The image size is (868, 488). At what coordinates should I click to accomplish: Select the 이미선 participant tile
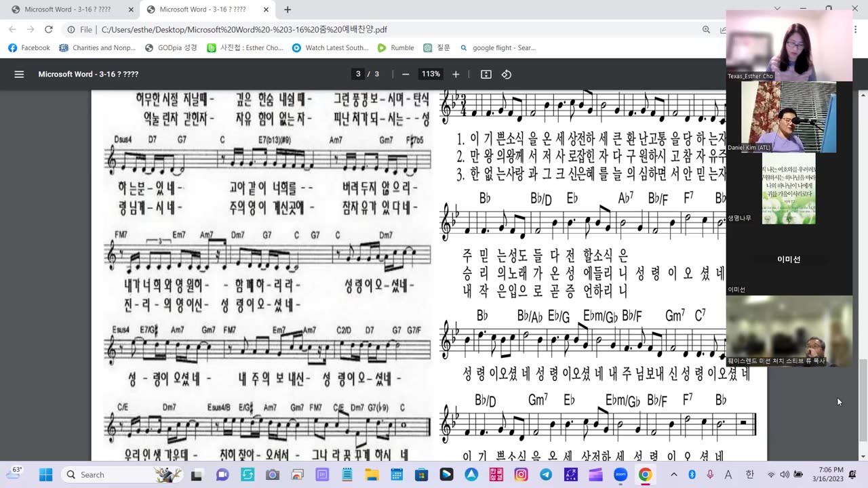coord(789,260)
